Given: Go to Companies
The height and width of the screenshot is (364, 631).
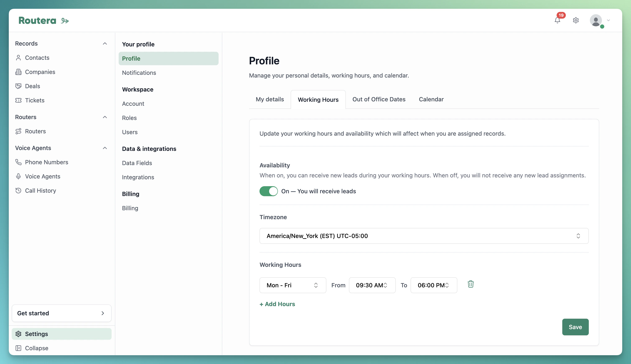Looking at the screenshot, I should pos(40,72).
